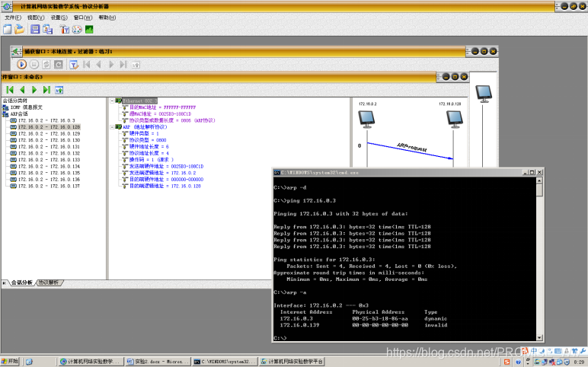Click the color palette toolbar icon
Screen dimensions: 588x367
[x=77, y=29]
